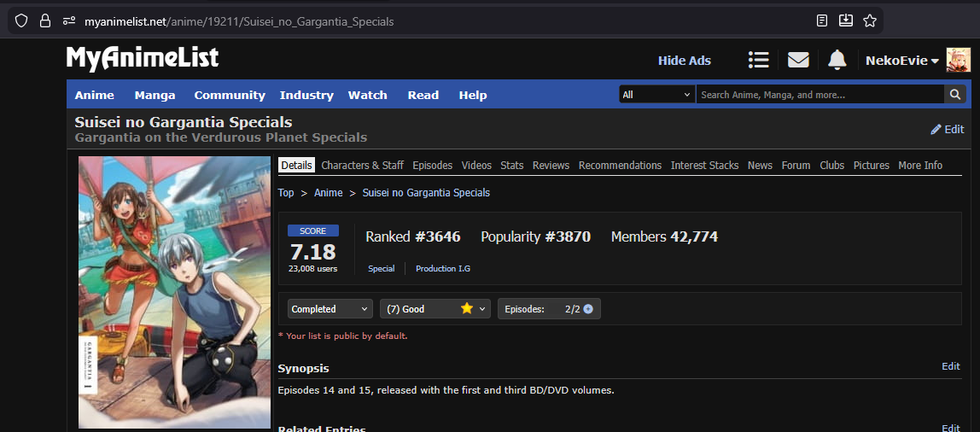Click the Edit link beside Synopsis
This screenshot has width=980, height=432.
tap(951, 366)
